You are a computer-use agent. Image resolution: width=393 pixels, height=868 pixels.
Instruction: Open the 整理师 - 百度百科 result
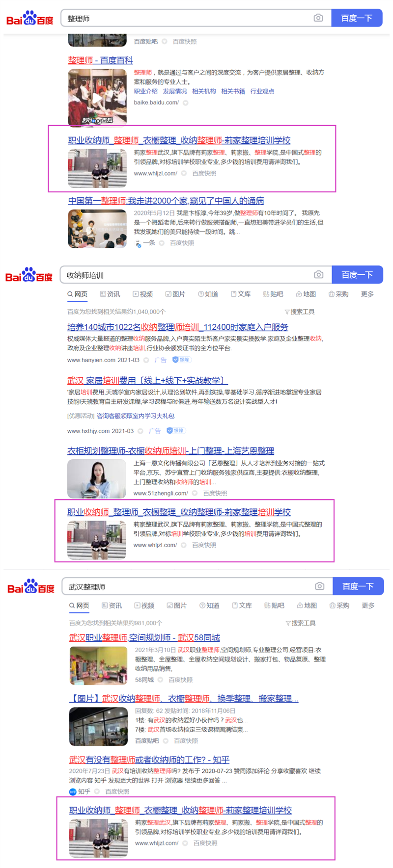pyautogui.click(x=100, y=60)
